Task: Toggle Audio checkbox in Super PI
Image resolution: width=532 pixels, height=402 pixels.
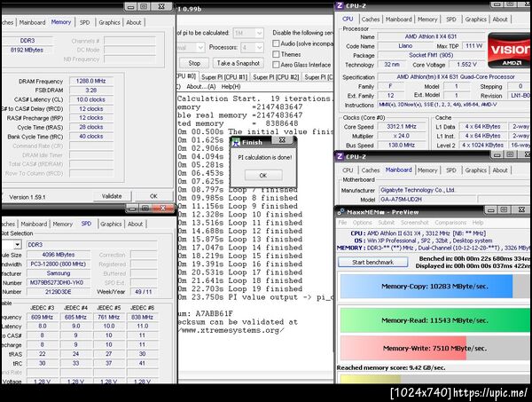Action: point(276,43)
